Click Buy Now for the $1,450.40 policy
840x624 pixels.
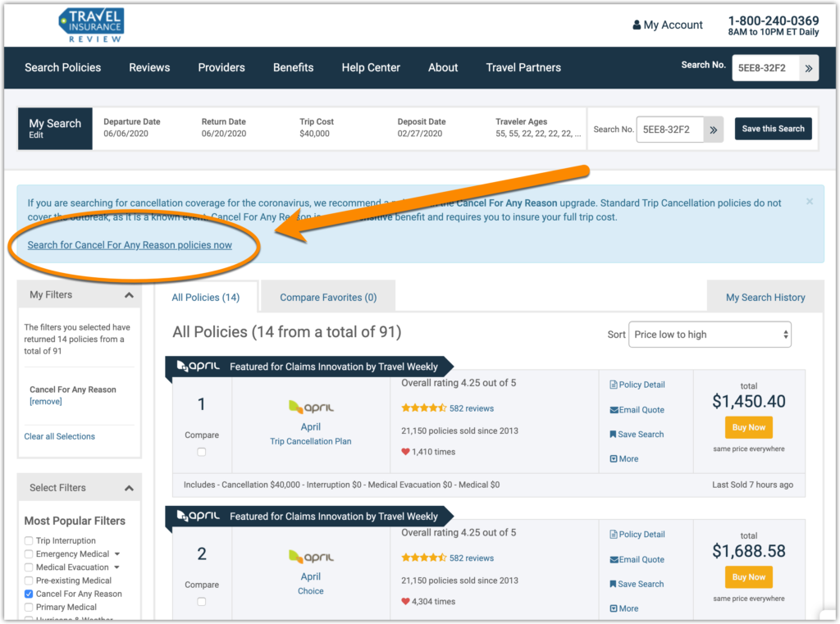coord(748,427)
